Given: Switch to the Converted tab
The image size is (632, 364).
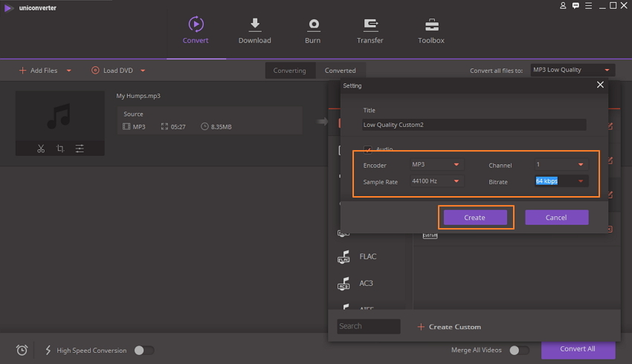Looking at the screenshot, I should coord(341,71).
